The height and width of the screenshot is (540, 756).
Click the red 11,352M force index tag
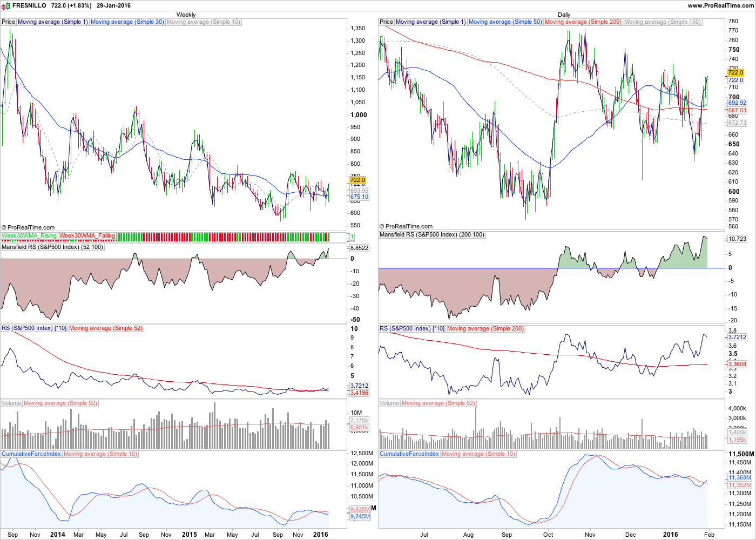pos(740,485)
